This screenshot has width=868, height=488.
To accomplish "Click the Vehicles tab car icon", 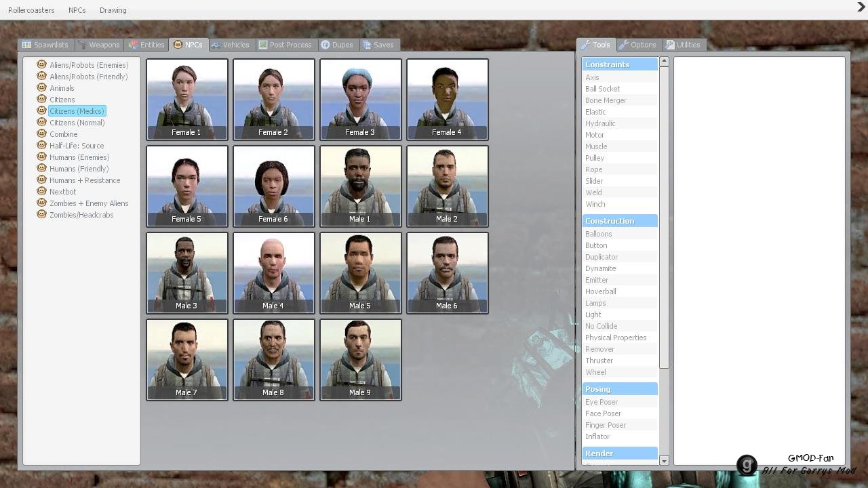I will pyautogui.click(x=216, y=45).
